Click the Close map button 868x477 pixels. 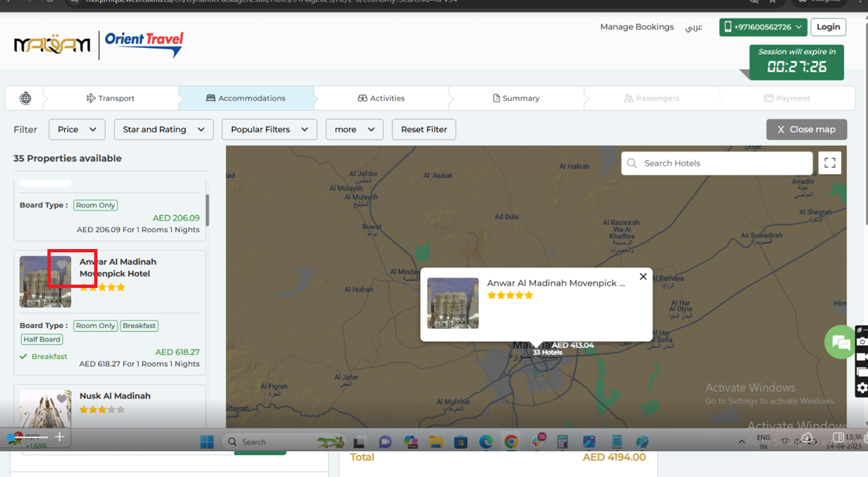point(806,130)
